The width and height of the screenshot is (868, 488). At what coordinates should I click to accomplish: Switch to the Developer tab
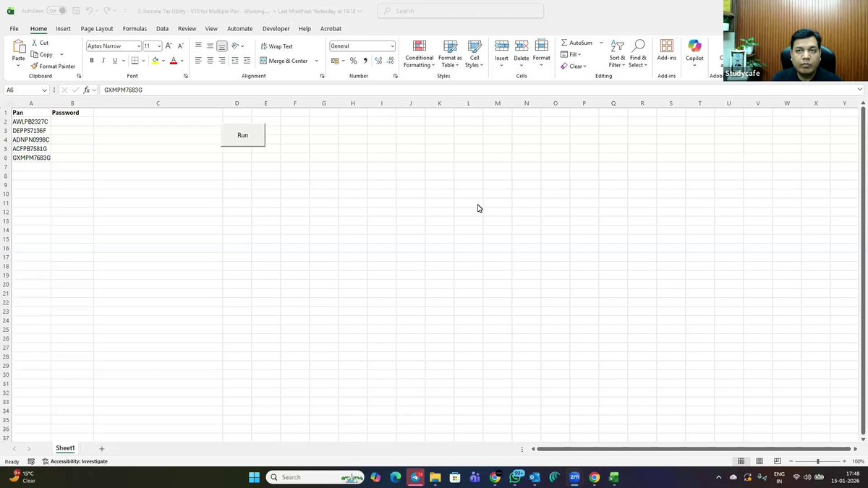coord(276,29)
